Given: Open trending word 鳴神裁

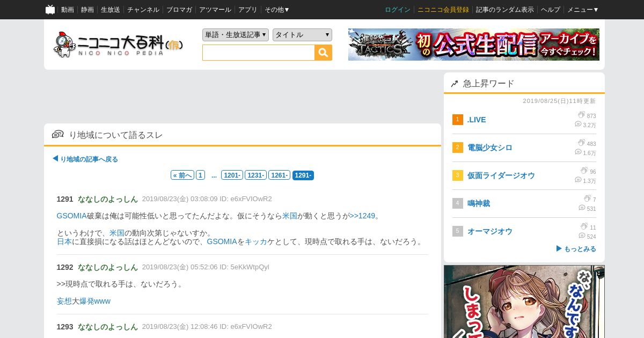Looking at the screenshot, I should tap(478, 203).
